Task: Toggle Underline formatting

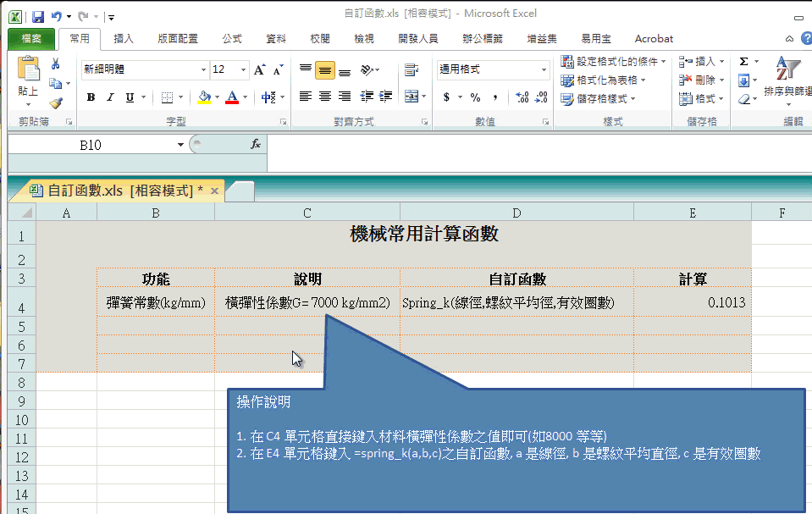Action: [x=130, y=97]
